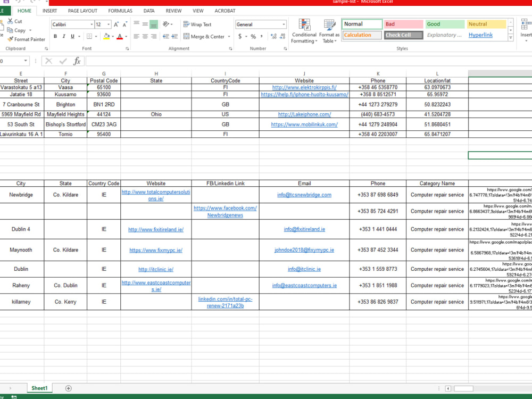Toggle Wrap Text
This screenshot has width=532, height=399.
pos(197,24)
